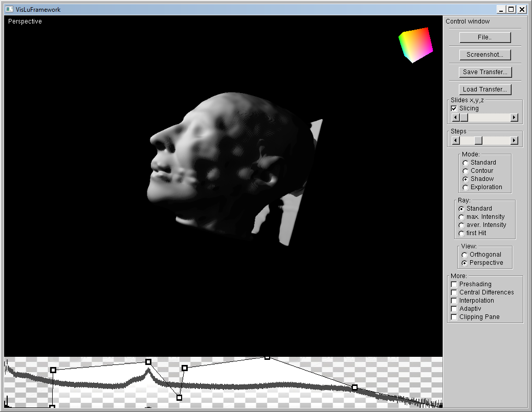
Task: Click the Save Transfer... button
Action: click(x=484, y=72)
